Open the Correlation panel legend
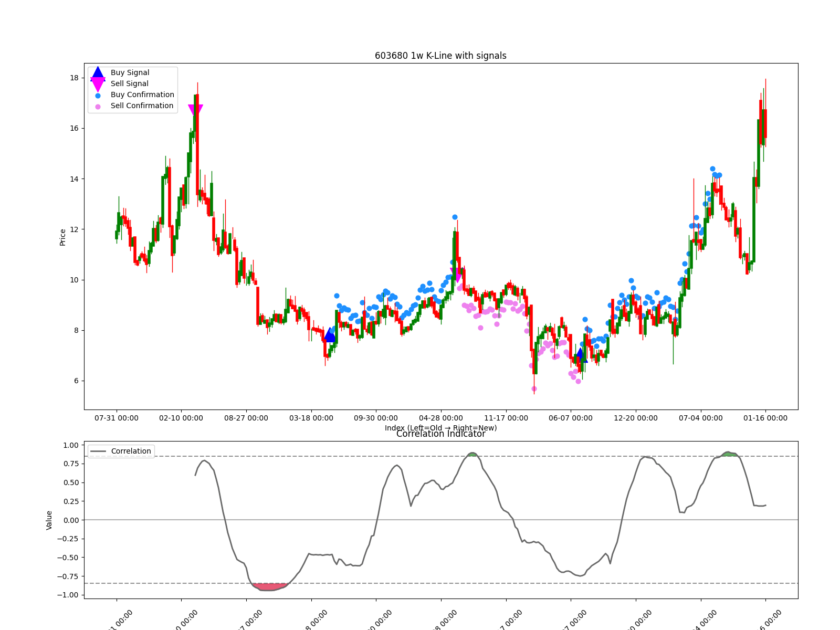840x630 pixels. 121,450
